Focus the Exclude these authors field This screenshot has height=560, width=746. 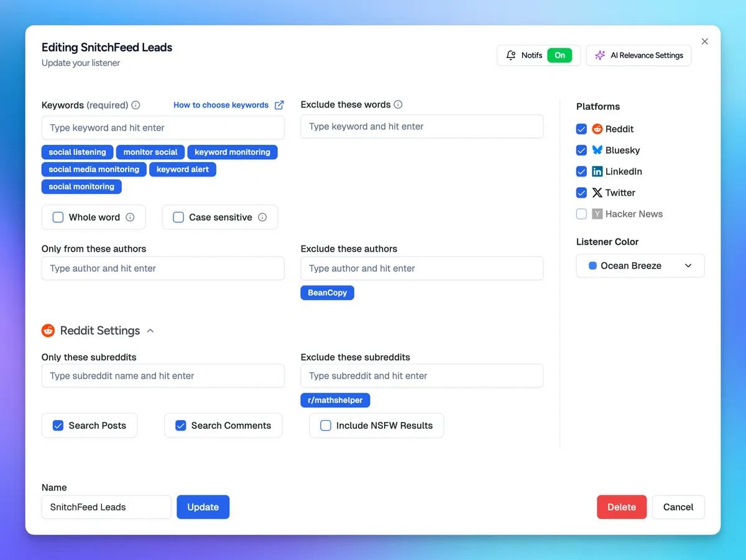(421, 269)
